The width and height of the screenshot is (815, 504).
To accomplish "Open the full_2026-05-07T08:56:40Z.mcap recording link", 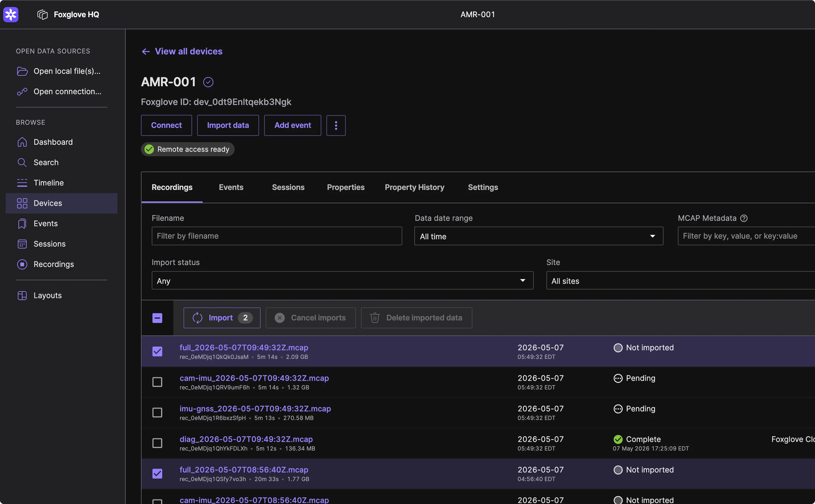I will 244,470.
